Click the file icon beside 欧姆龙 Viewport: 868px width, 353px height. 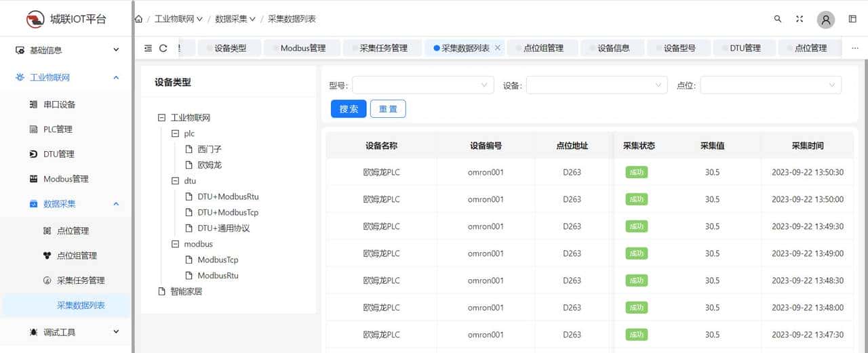point(189,165)
